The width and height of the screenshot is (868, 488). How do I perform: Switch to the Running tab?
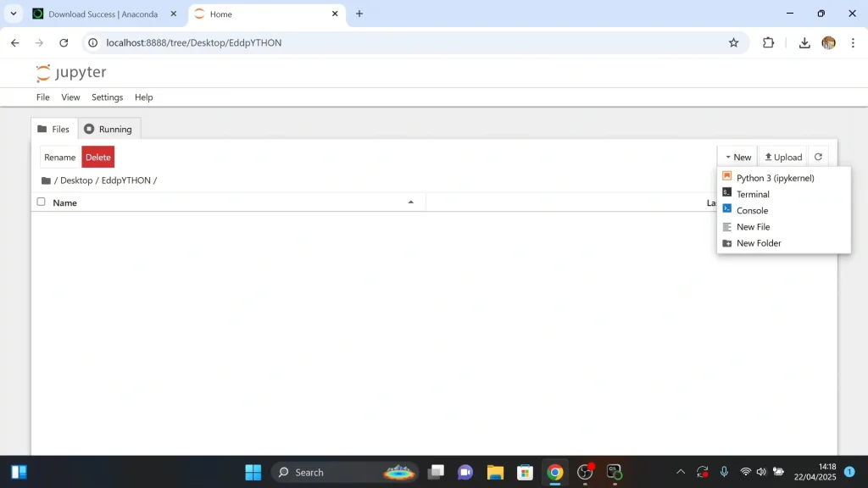(108, 129)
